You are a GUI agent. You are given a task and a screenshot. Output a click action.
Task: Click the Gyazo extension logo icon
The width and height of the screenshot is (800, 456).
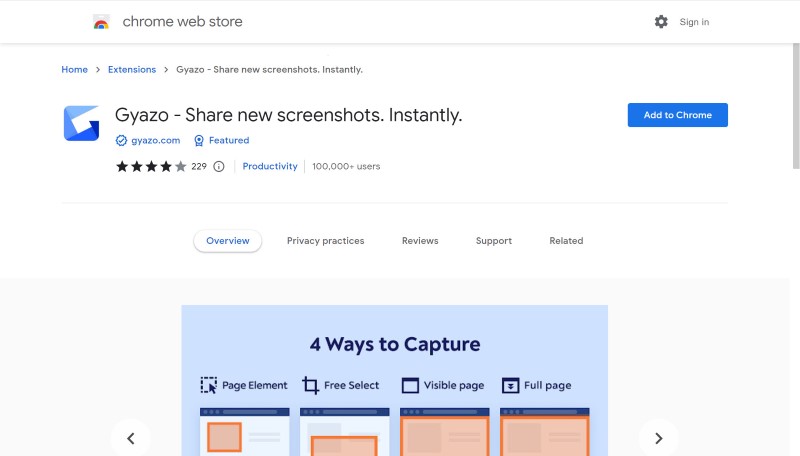pyautogui.click(x=81, y=123)
